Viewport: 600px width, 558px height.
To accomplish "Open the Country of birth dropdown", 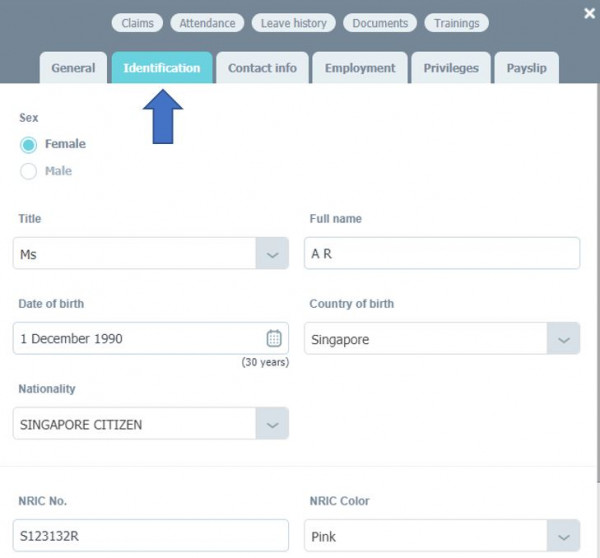I will [563, 339].
